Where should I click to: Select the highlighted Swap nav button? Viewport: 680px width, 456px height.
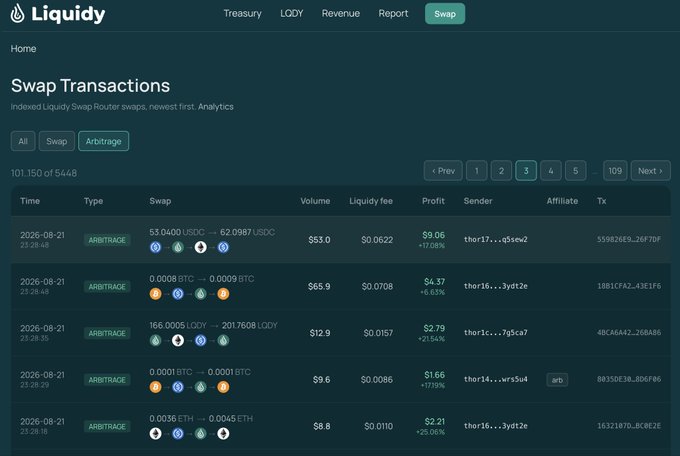coord(445,14)
